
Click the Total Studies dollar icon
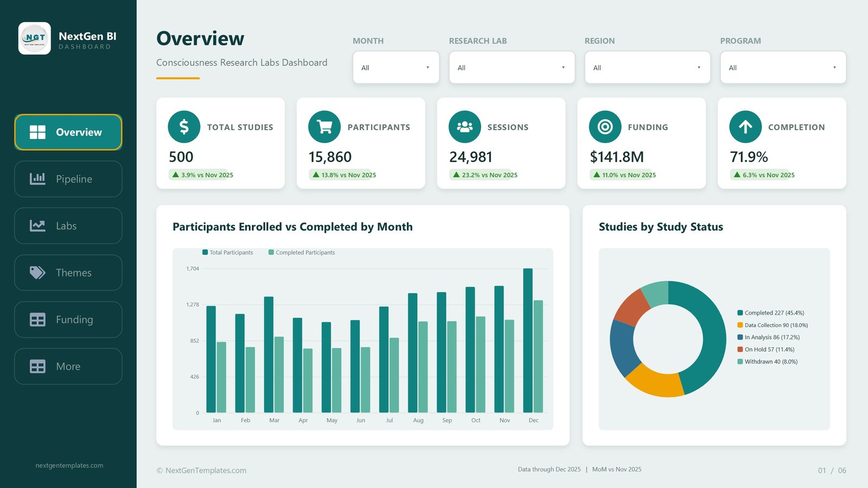pyautogui.click(x=184, y=127)
